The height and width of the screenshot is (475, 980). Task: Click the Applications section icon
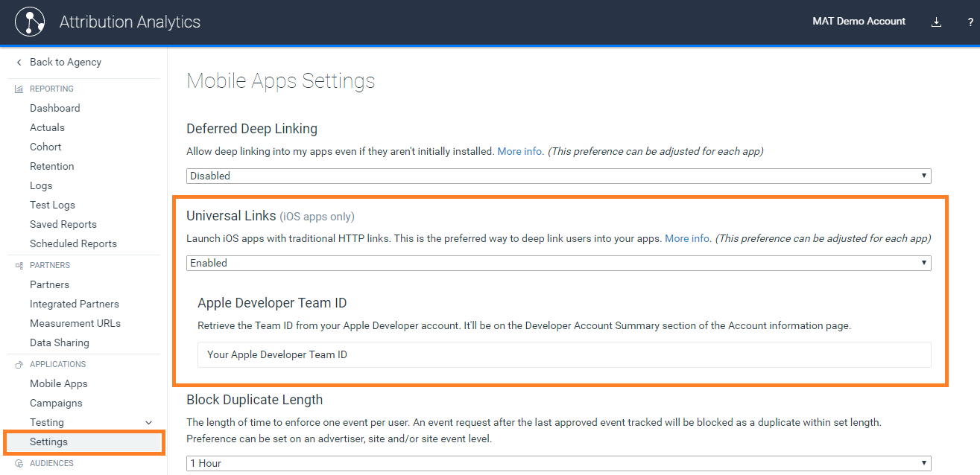[19, 365]
